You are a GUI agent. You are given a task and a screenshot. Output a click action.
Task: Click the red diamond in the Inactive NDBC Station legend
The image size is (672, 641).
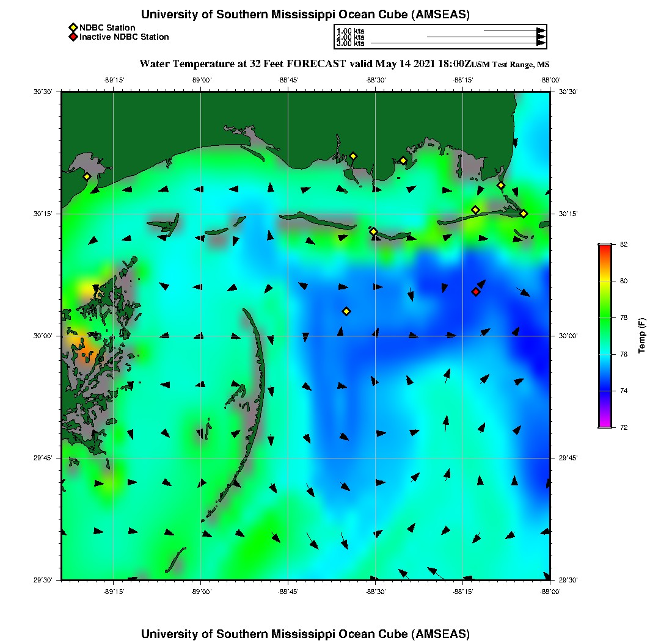[x=73, y=37]
